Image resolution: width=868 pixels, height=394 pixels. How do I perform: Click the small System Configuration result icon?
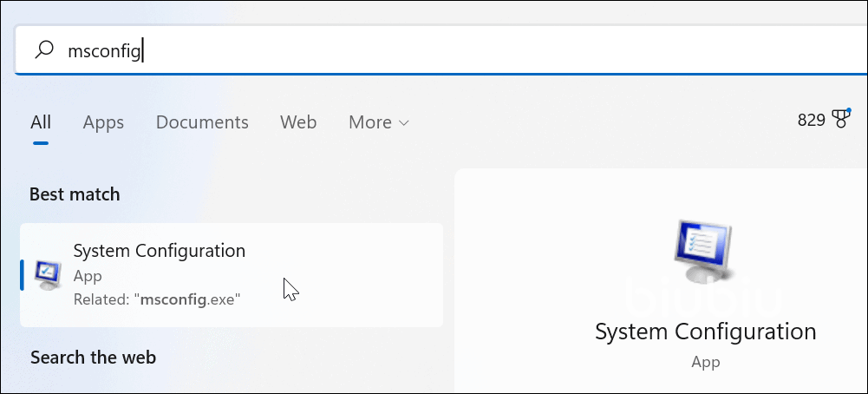(x=47, y=274)
